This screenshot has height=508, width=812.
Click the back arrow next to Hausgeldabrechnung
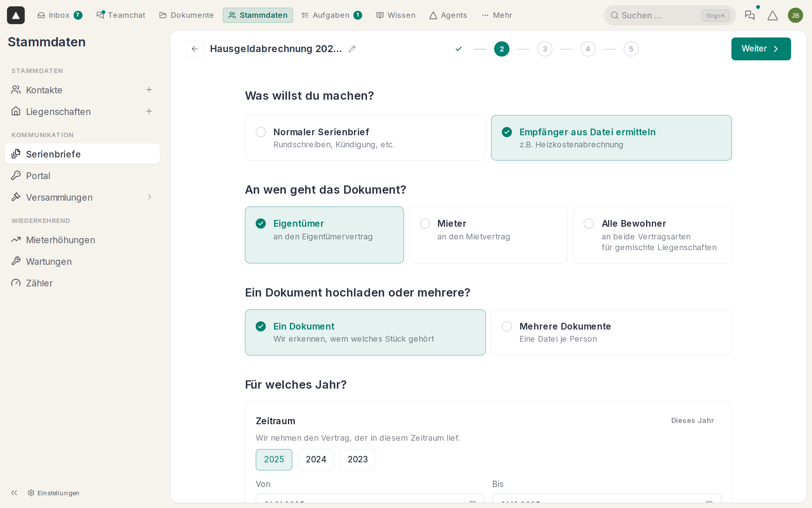coord(195,49)
